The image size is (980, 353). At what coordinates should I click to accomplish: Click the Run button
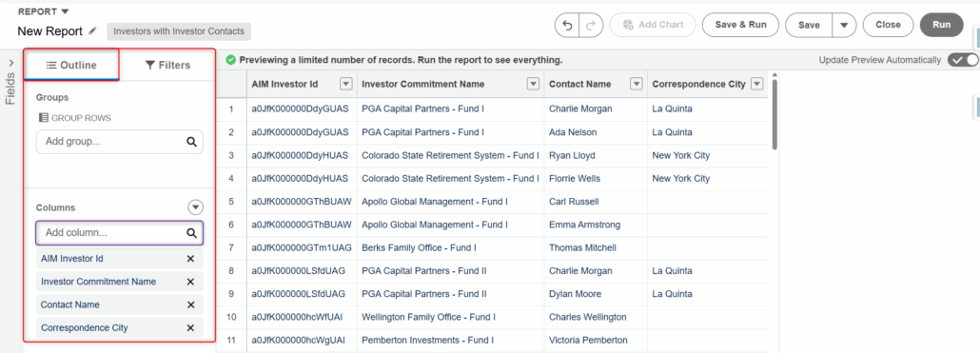coord(942,25)
